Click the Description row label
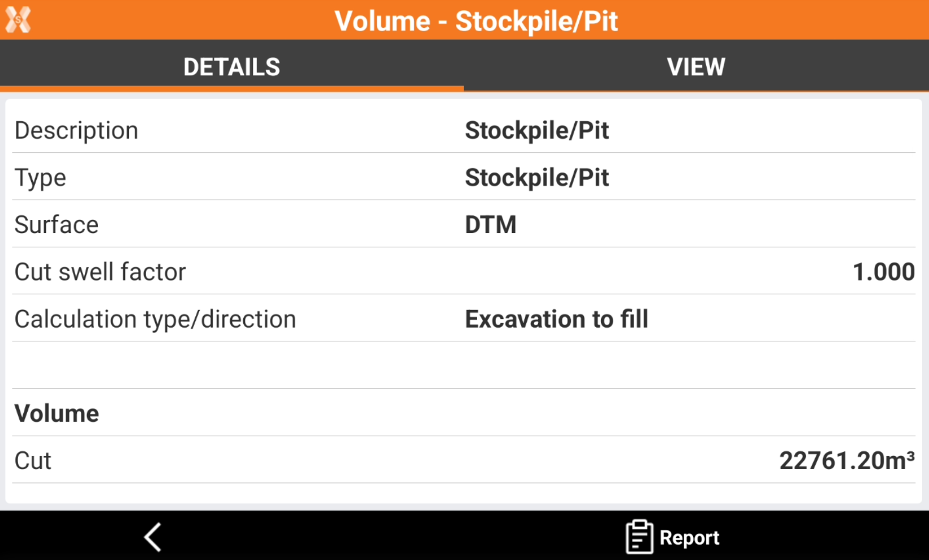The height and width of the screenshot is (560, 929). [x=76, y=131]
